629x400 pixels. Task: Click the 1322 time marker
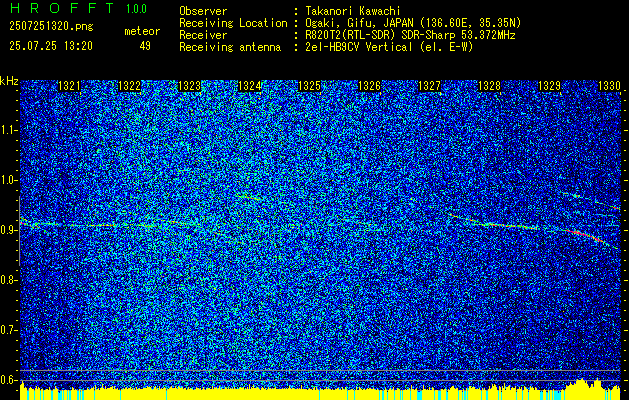coord(130,86)
